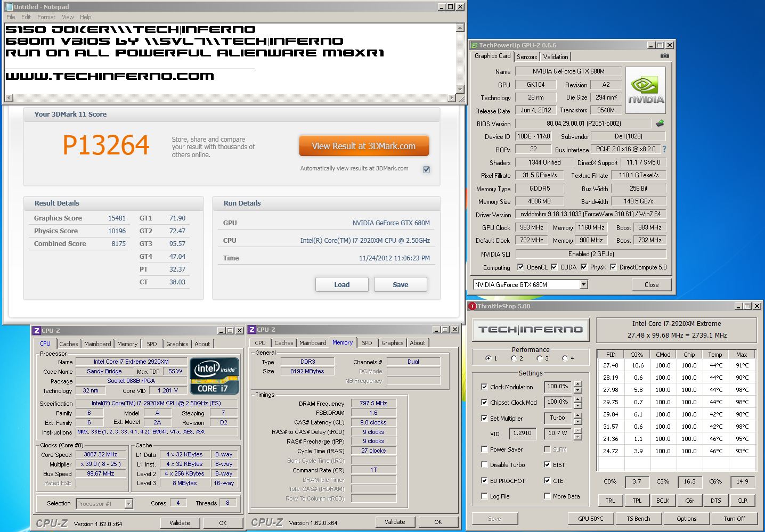Click Notepad vertical scrollbar down arrow

coord(460,89)
